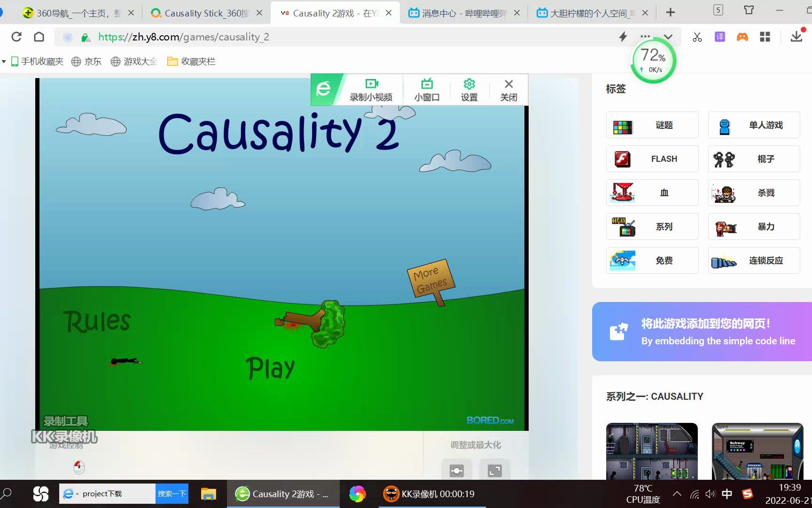Open the Wi-Fi network tray icon

[x=695, y=494]
